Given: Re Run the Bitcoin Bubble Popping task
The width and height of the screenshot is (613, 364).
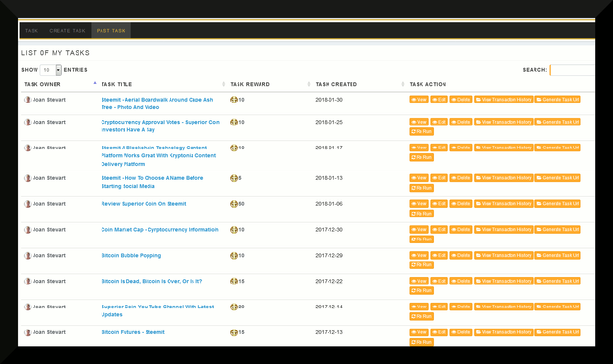Looking at the screenshot, I should (x=421, y=265).
